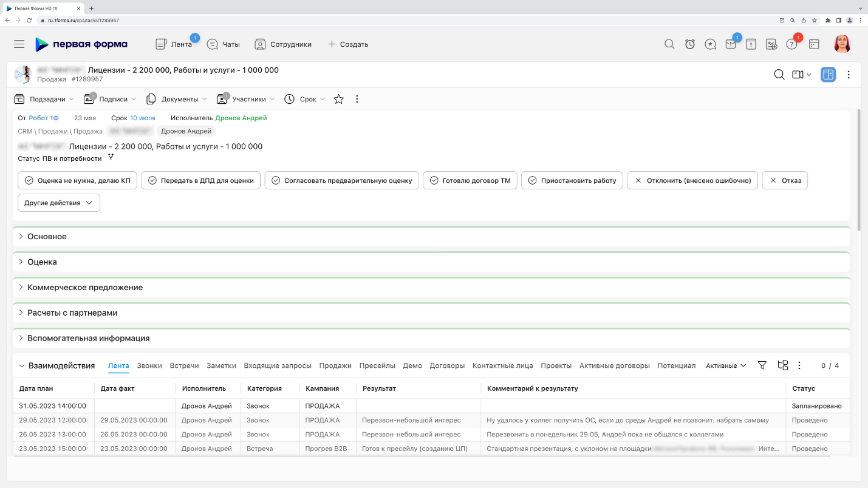Click the help question mark icon

pyautogui.click(x=792, y=44)
